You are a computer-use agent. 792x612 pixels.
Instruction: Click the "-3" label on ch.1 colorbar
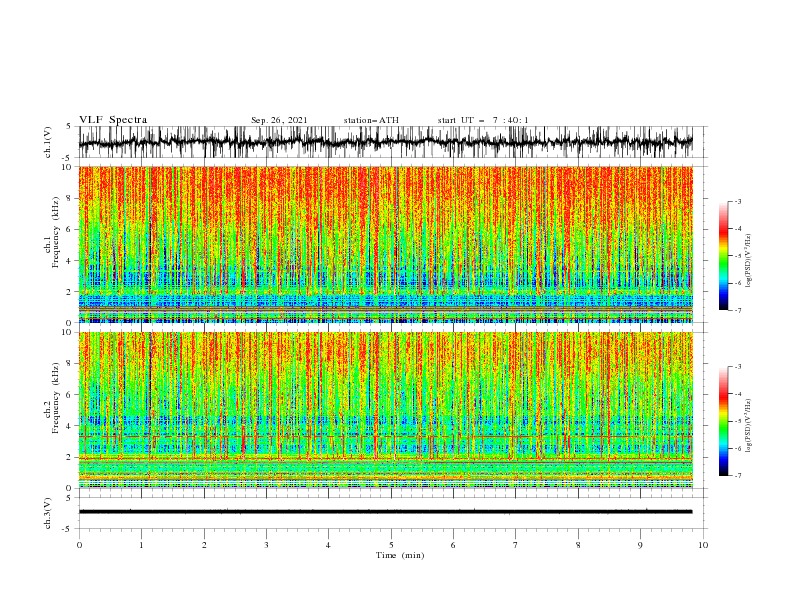pos(737,201)
